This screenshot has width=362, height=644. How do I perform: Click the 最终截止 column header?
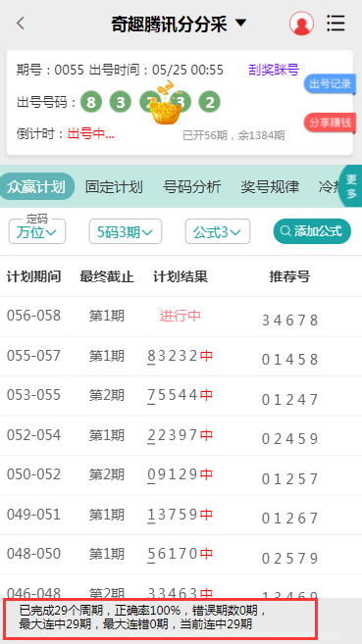coord(107,276)
